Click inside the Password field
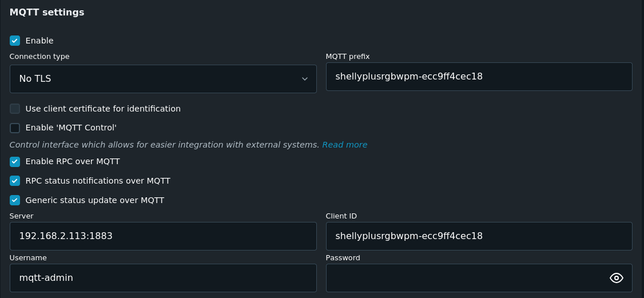 pos(479,278)
